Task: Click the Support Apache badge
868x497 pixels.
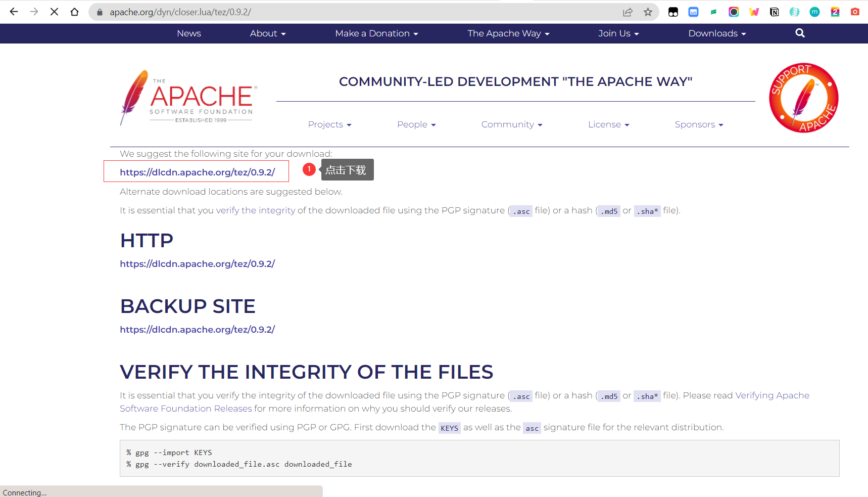Action: tap(803, 98)
